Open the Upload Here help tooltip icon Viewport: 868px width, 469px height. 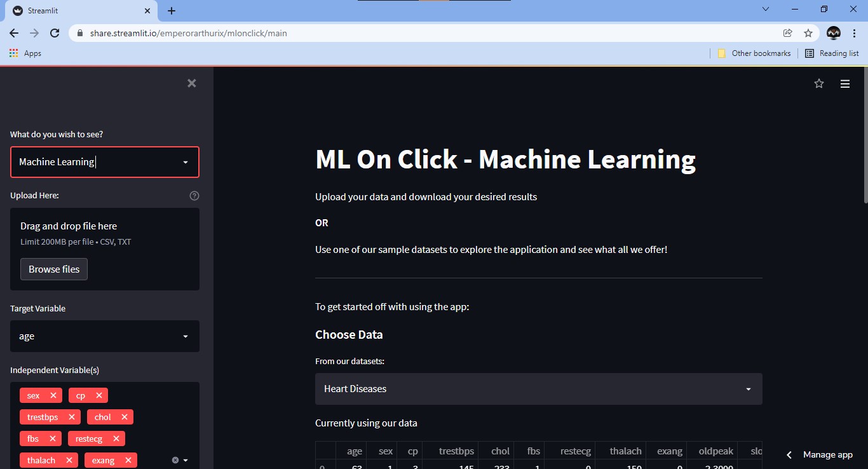coord(194,196)
